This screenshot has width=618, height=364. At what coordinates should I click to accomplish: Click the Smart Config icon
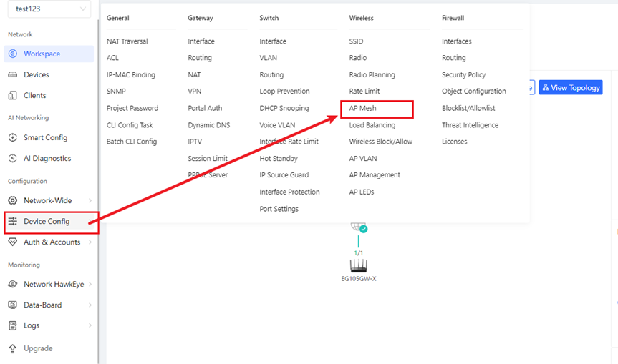(13, 137)
